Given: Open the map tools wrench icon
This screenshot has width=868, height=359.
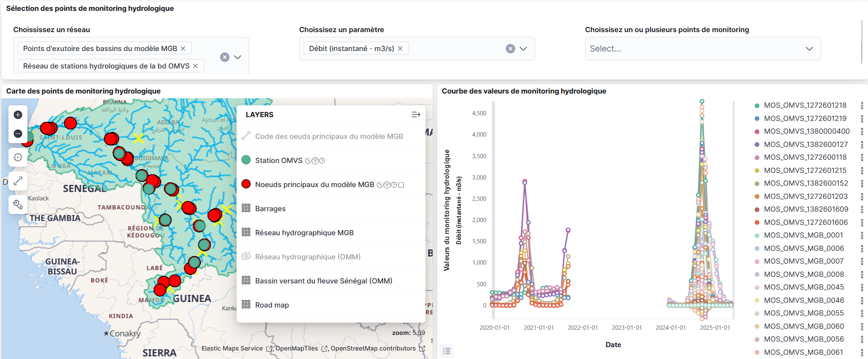Looking at the screenshot, I should [x=18, y=205].
